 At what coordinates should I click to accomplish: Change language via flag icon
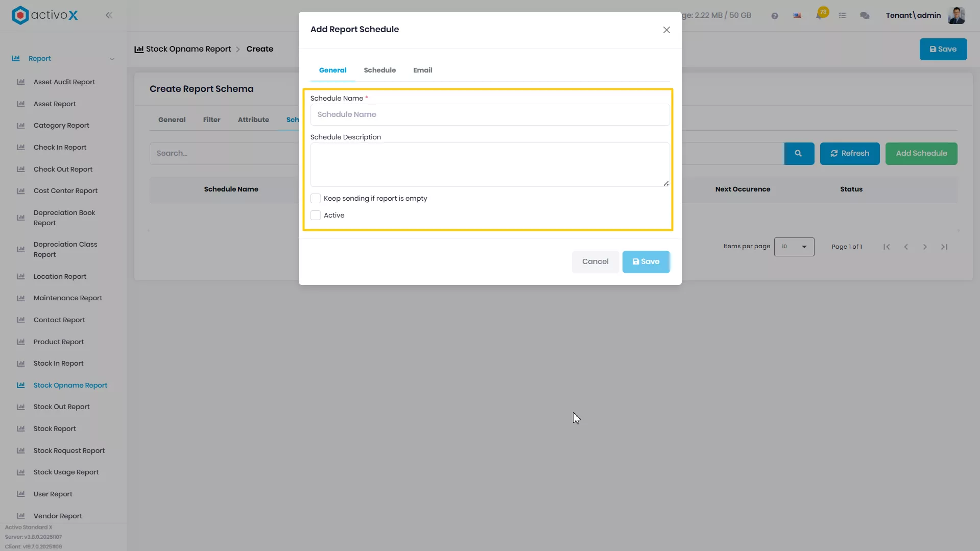pyautogui.click(x=797, y=16)
